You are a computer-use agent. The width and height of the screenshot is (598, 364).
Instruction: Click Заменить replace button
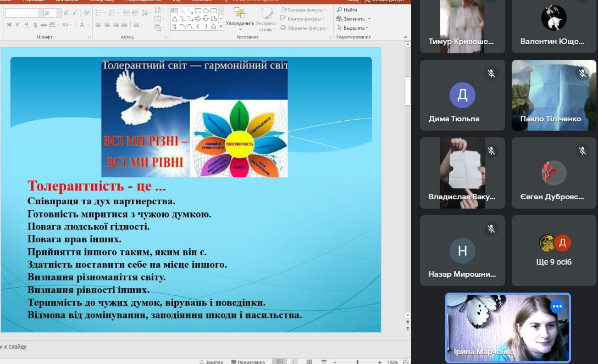coord(353,19)
